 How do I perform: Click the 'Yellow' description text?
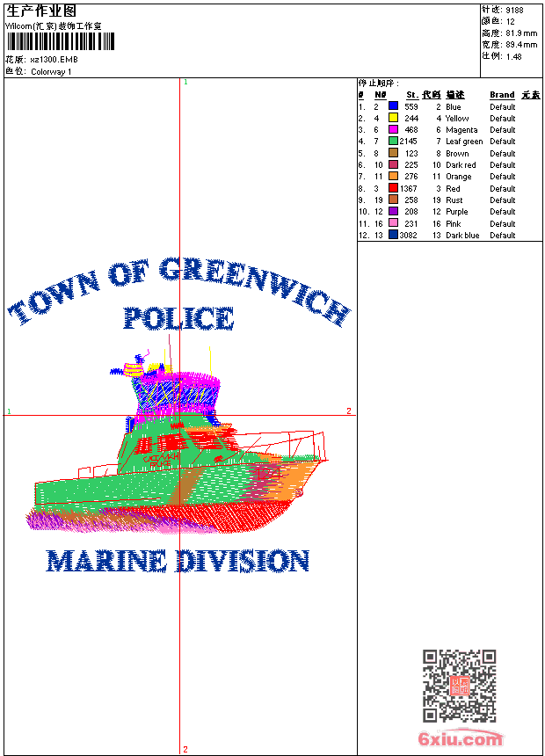tap(457, 118)
